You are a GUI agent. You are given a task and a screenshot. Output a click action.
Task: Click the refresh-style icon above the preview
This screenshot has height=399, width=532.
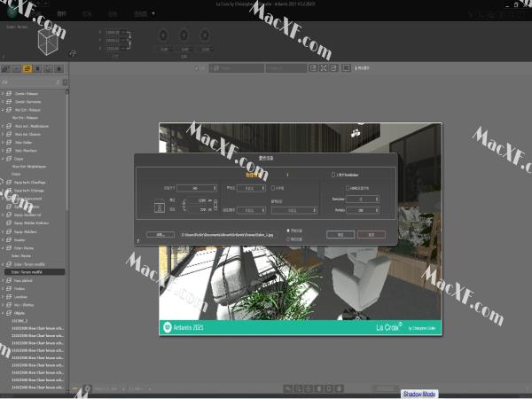pos(334,68)
